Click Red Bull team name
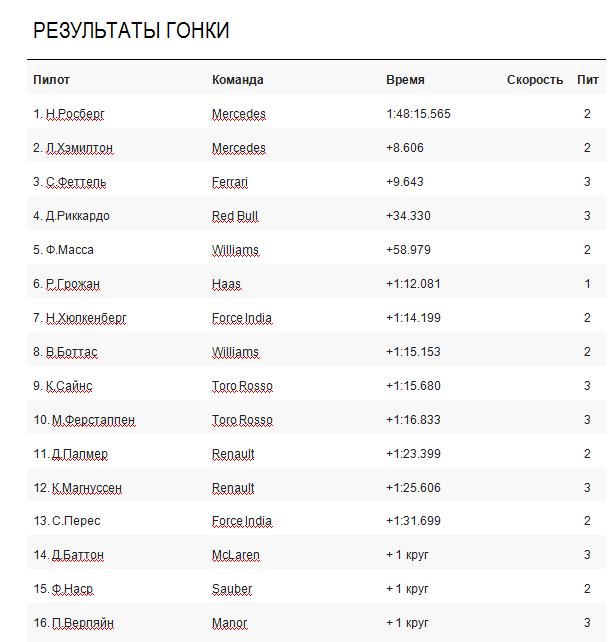Image resolution: width=616 pixels, height=642 pixels. (235, 216)
